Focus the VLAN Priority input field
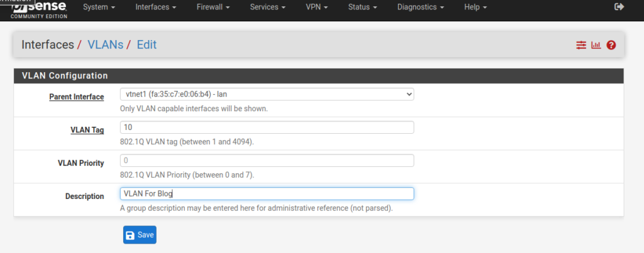 click(x=267, y=161)
